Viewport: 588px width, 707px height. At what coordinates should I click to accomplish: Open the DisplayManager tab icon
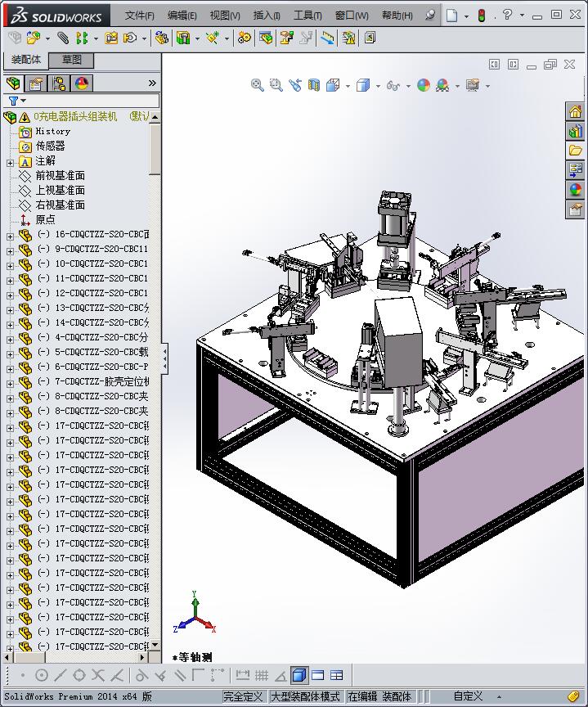pyautogui.click(x=82, y=83)
